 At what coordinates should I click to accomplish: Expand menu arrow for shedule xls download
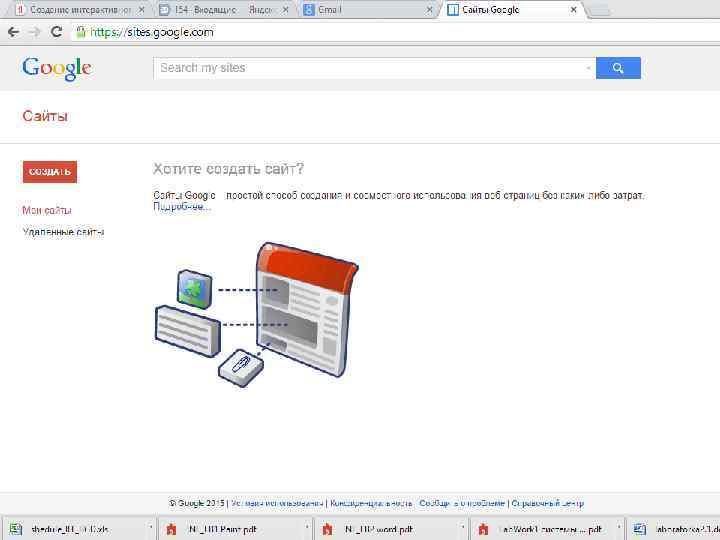coord(151,528)
